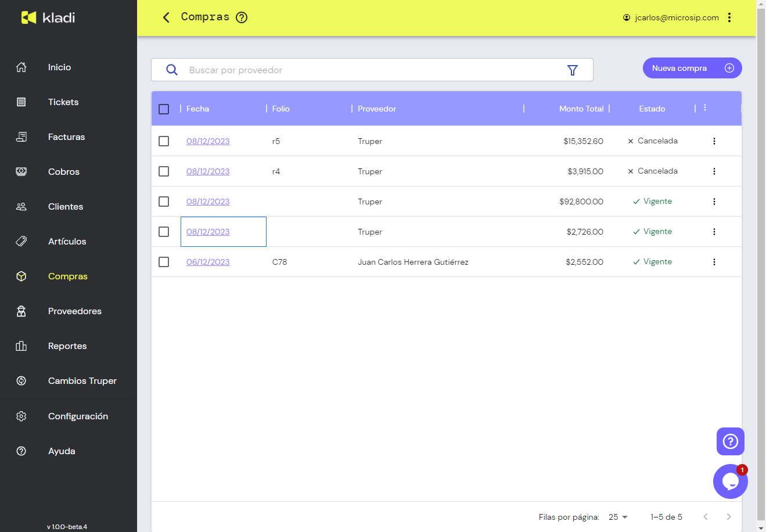Screen dimensions: 766x532
Task: Open the account options three-dot menu
Action: (729, 17)
